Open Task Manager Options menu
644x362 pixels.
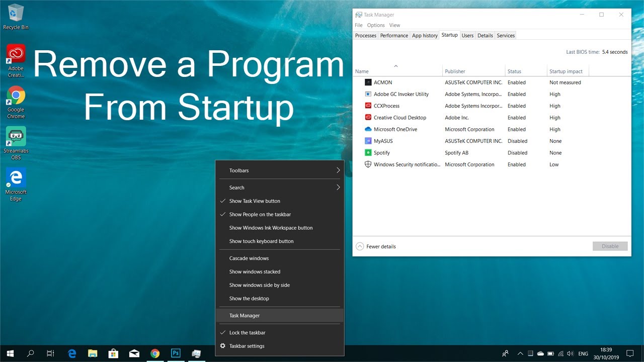[376, 25]
